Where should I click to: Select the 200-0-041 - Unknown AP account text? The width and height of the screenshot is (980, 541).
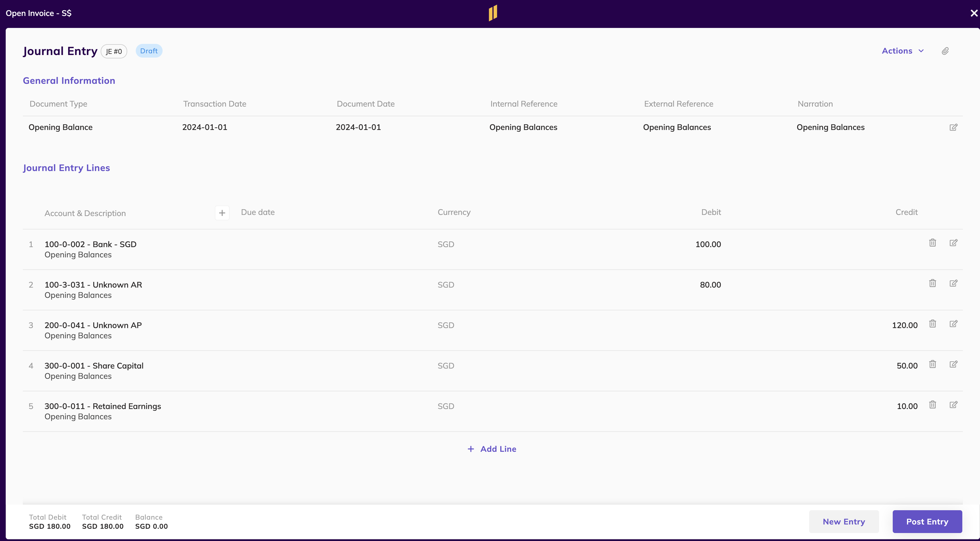tap(93, 326)
